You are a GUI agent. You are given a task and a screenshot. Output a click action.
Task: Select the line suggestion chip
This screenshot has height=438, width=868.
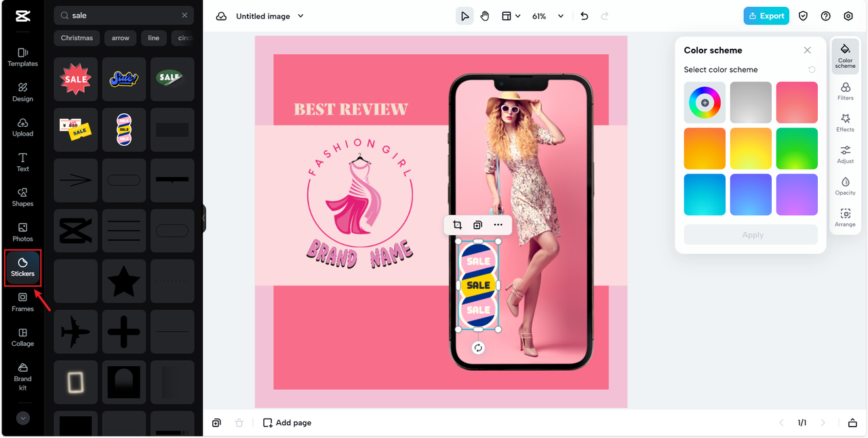[154, 38]
